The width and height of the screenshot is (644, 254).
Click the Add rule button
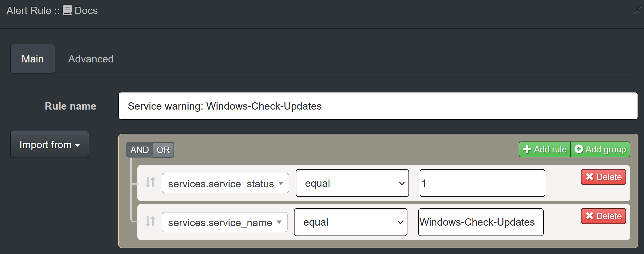(x=545, y=149)
